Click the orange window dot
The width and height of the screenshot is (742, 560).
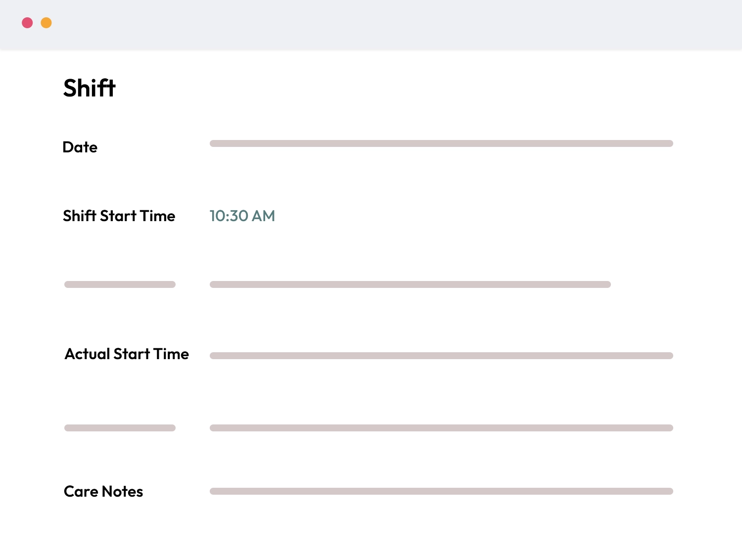click(x=46, y=23)
